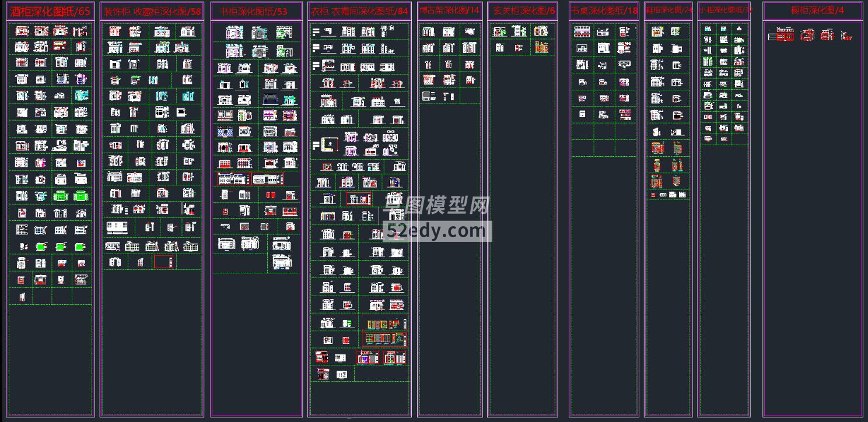The image size is (868, 422).
Task: Select the 橱柜深化图/4 heading
Action: (817, 10)
